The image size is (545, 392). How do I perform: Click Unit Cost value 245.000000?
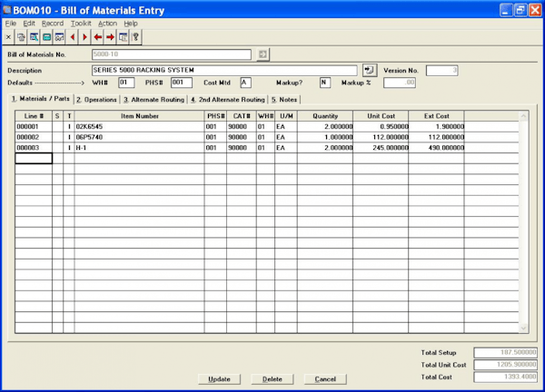pos(391,148)
